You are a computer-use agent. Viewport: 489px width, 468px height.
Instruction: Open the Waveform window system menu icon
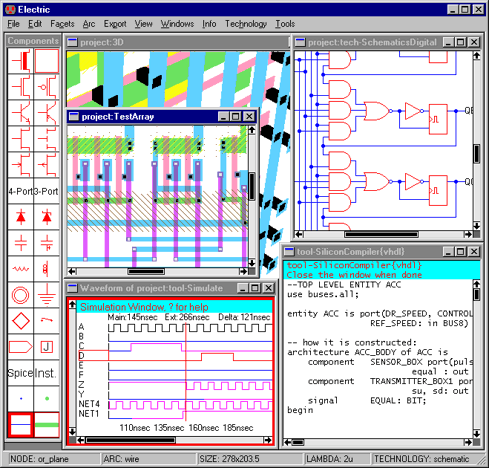tap(72, 288)
